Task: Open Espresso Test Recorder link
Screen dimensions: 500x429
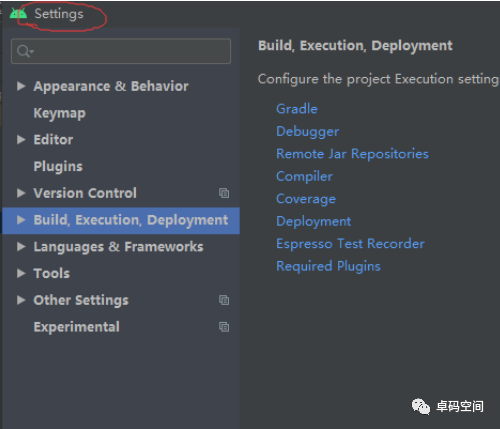Action: 350,244
